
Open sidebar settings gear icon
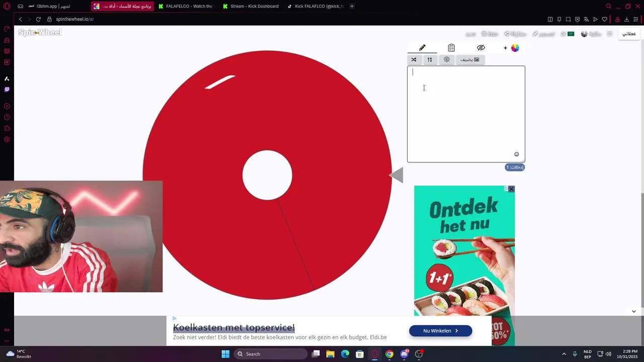coord(7,139)
